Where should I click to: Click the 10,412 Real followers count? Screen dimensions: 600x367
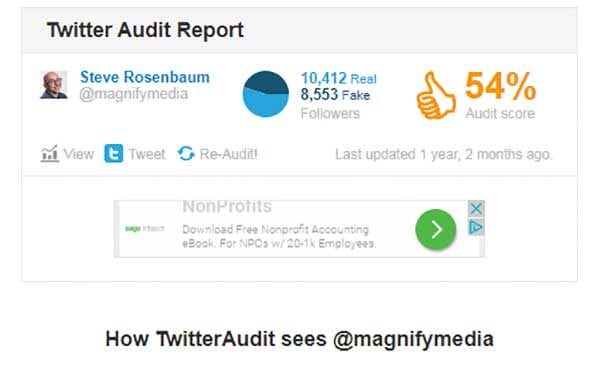click(x=339, y=78)
